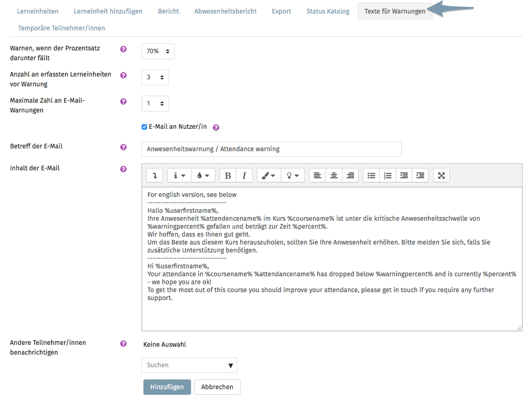The height and width of the screenshot is (399, 532).
Task: Open the 'Maximale Zahl an E-Mail-Warnungen' dropdown
Action: 155,104
